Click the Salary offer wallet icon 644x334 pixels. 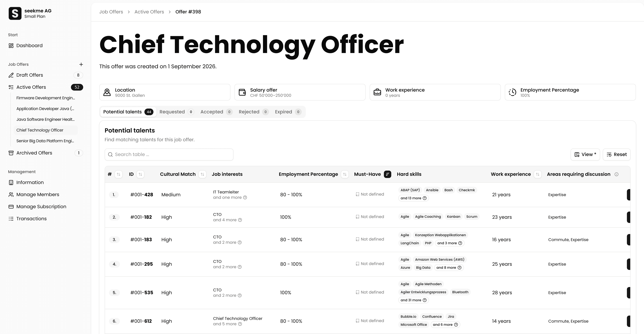242,92
